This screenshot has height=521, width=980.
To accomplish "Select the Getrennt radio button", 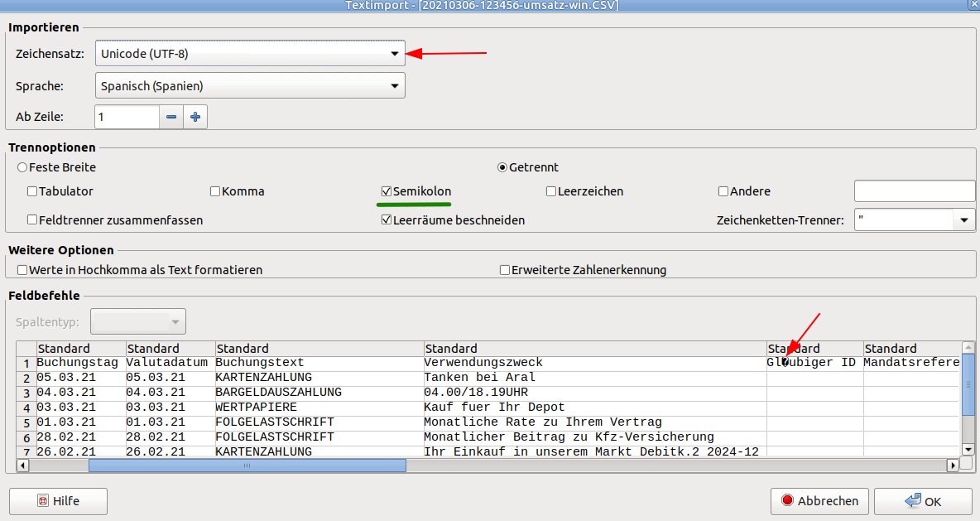I will click(x=502, y=167).
